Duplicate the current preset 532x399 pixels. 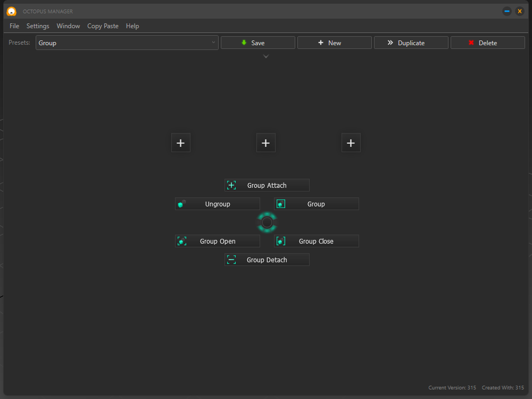pyautogui.click(x=411, y=43)
